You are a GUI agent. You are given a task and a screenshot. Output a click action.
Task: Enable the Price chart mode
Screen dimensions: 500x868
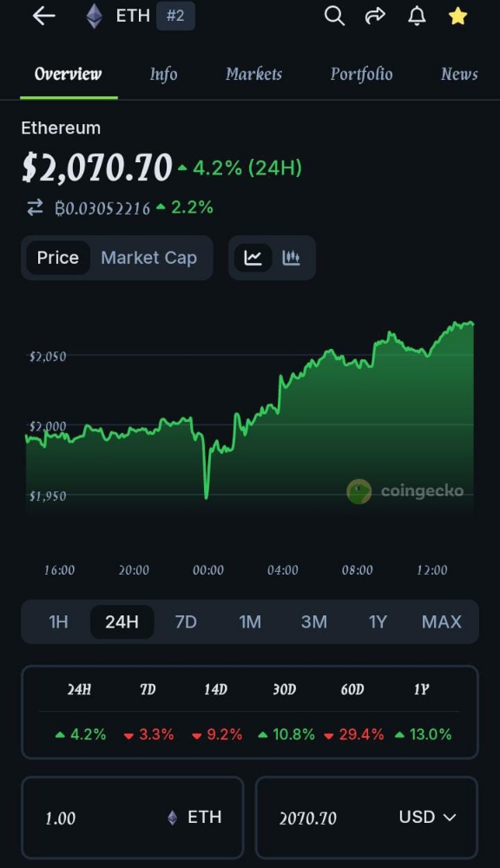(57, 258)
